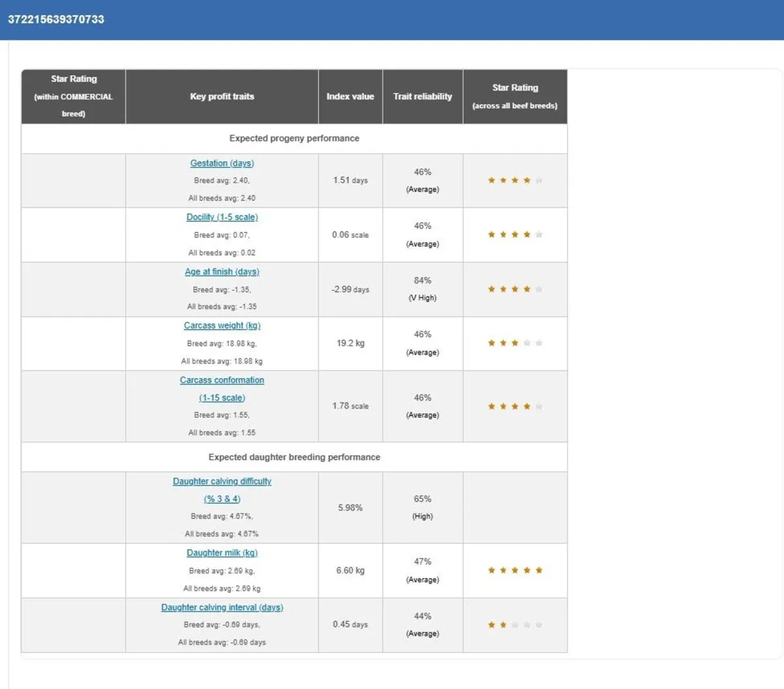The width and height of the screenshot is (784, 689).
Task: Click the Key profit traits column header
Action: [x=222, y=97]
